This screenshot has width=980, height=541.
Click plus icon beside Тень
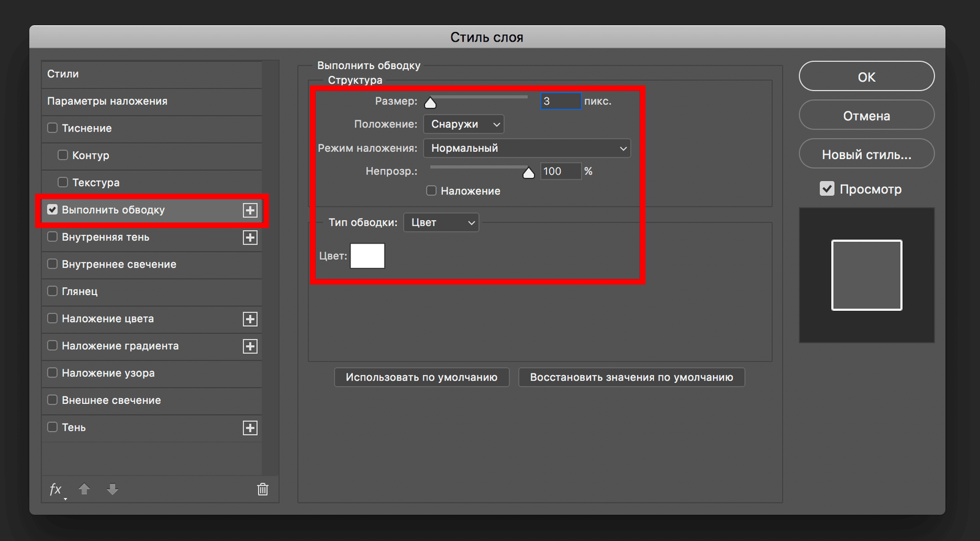[x=250, y=428]
